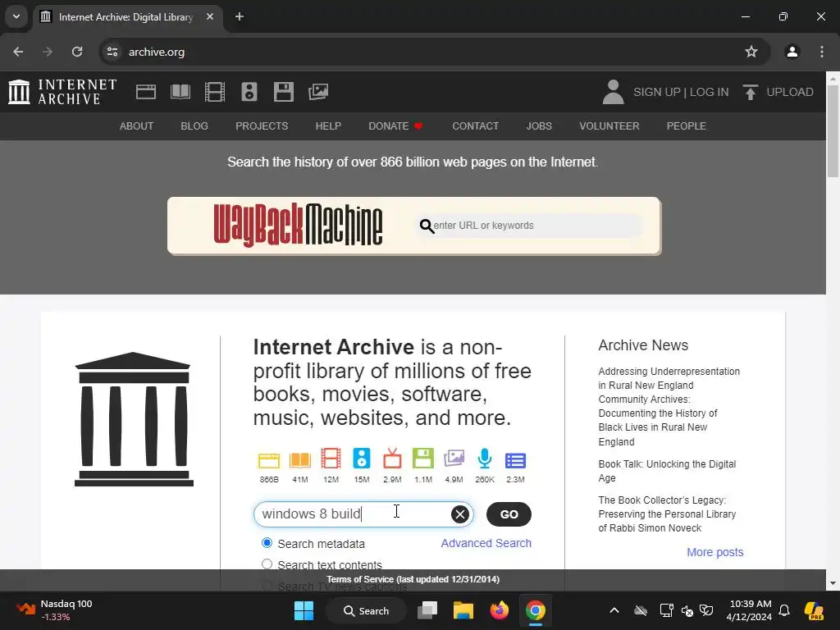840x630 pixels.
Task: Close the Internet Archive tab
Action: pyautogui.click(x=210, y=16)
